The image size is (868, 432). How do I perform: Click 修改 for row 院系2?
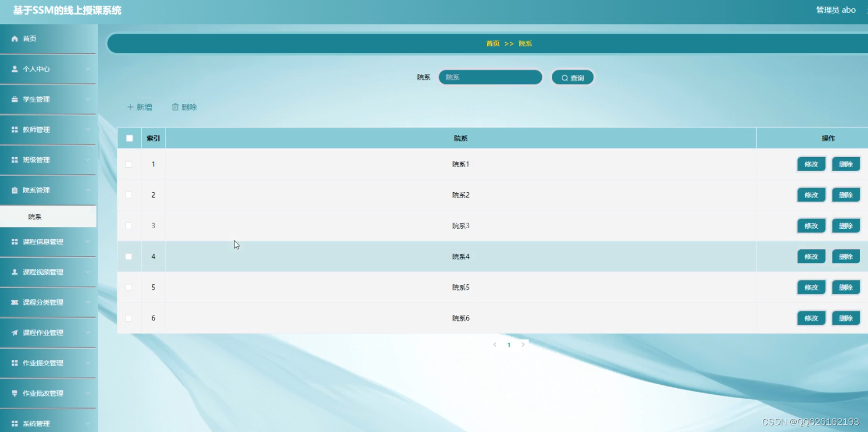(x=811, y=195)
